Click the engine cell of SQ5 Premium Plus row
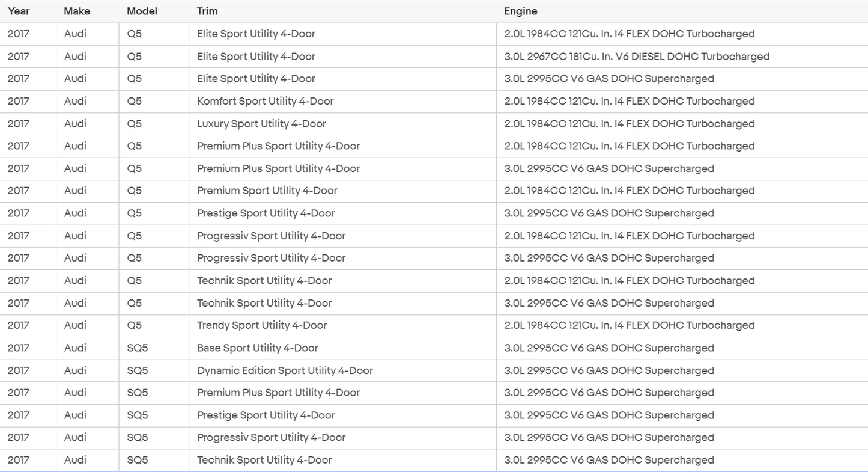This screenshot has width=868, height=472. (x=682, y=393)
